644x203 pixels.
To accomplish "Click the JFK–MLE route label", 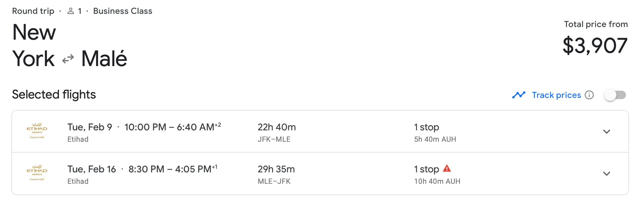I will coord(274,139).
